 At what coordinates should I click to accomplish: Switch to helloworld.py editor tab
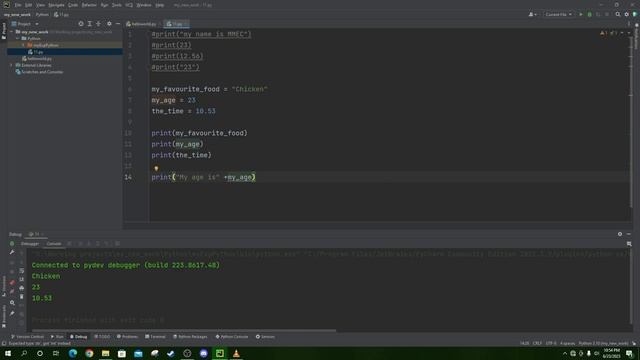coord(143,24)
